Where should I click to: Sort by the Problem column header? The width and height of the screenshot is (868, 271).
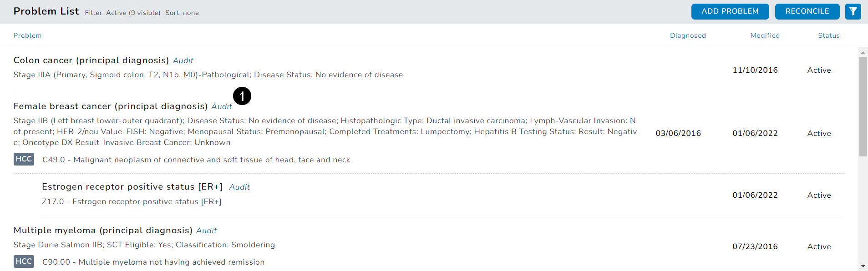coord(27,35)
